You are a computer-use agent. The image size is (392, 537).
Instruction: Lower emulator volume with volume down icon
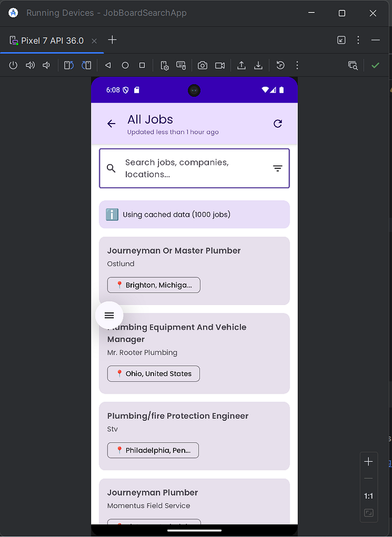[x=46, y=65]
